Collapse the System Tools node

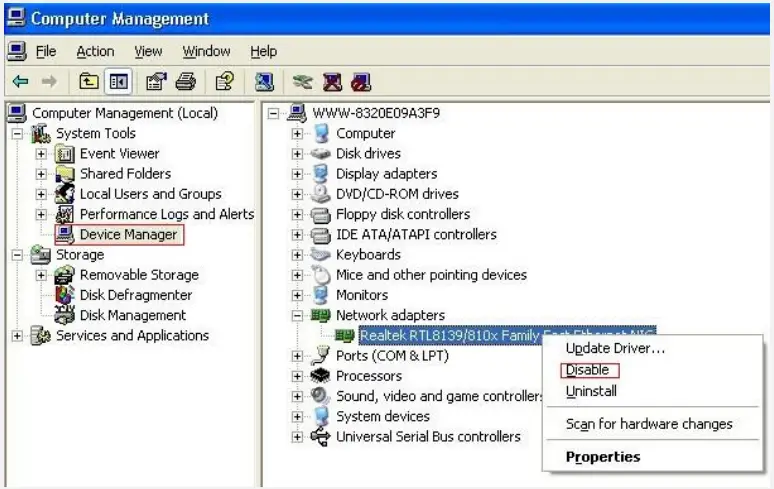[17, 134]
